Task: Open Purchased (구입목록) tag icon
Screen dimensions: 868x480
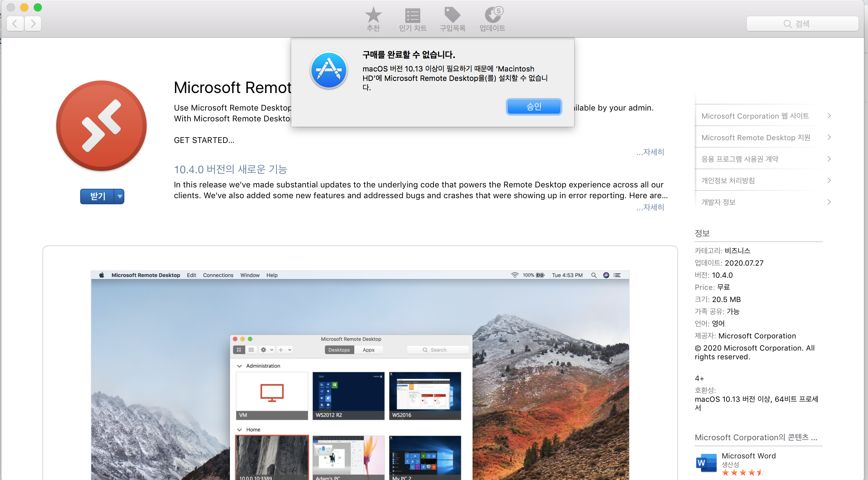Action: pyautogui.click(x=452, y=15)
